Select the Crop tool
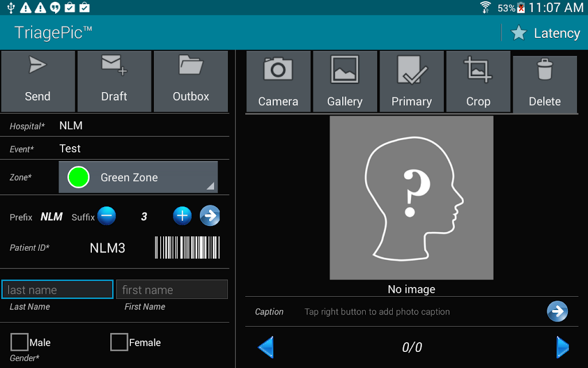This screenshot has width=588, height=368. click(478, 82)
